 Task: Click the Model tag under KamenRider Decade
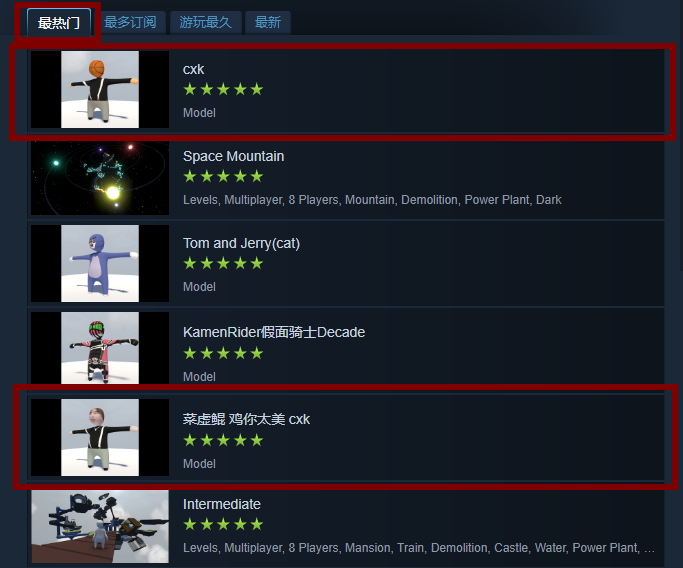coord(199,377)
